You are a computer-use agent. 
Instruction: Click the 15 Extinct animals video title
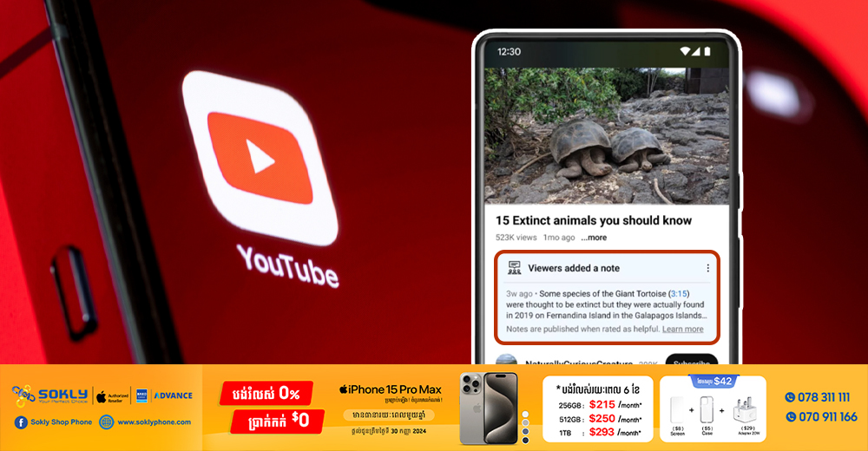click(x=593, y=220)
